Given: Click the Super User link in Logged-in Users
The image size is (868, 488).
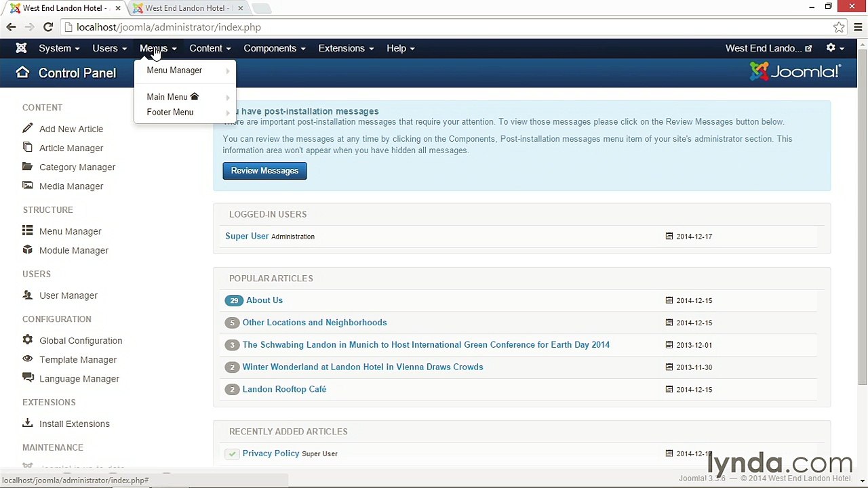Looking at the screenshot, I should [x=247, y=236].
